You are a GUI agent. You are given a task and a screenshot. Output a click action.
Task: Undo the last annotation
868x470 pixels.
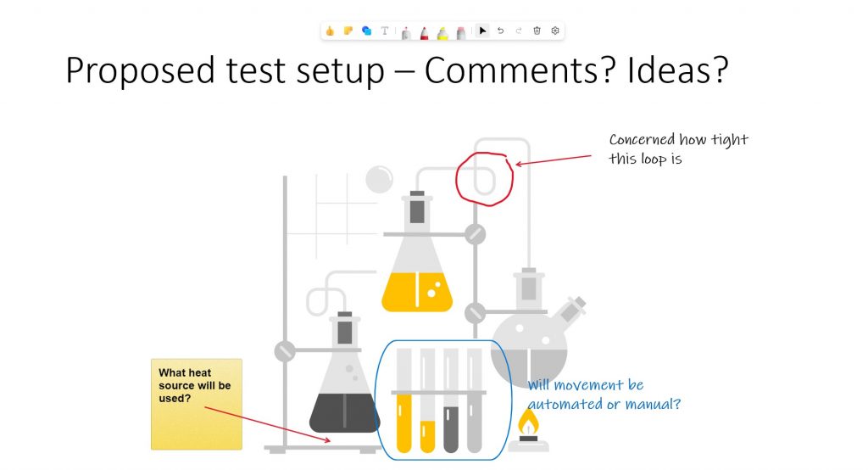pyautogui.click(x=500, y=31)
